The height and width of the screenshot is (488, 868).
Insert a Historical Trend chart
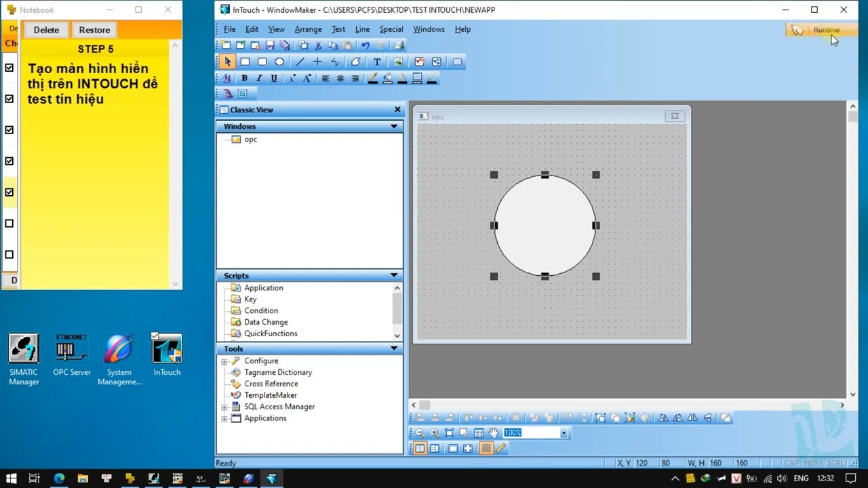[437, 62]
